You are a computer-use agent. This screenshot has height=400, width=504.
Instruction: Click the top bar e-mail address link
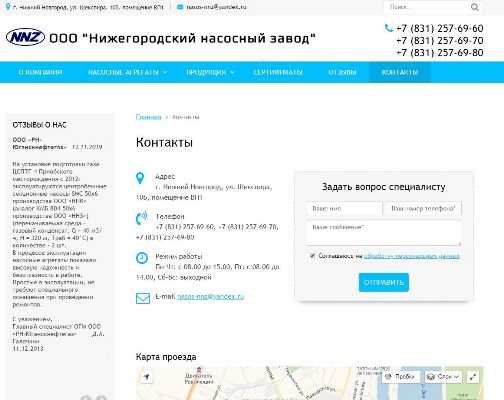pyautogui.click(x=216, y=7)
